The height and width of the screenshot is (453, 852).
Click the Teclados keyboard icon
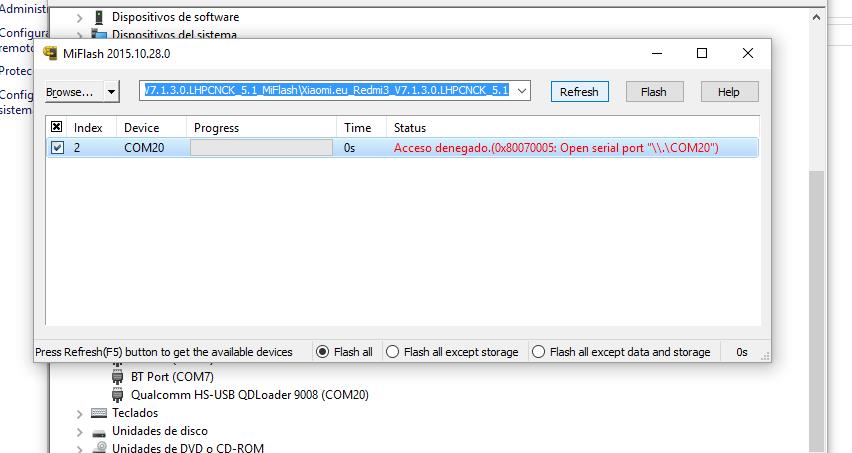coord(99,413)
